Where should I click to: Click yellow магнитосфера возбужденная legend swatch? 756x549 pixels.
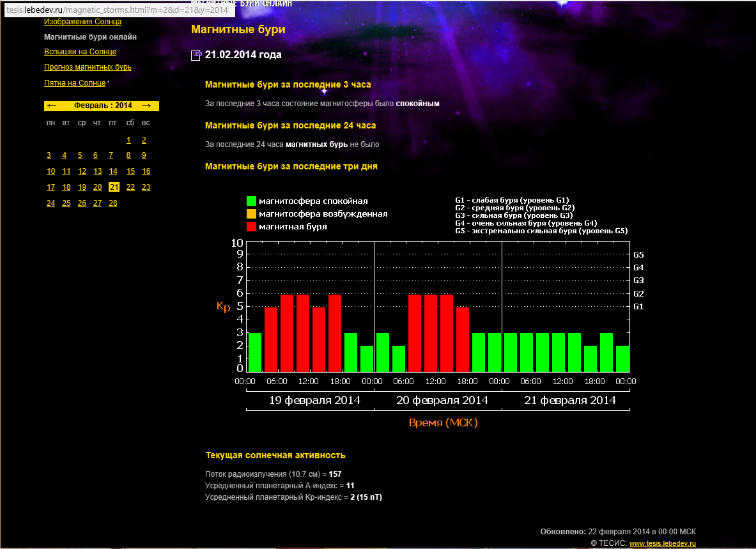click(251, 214)
